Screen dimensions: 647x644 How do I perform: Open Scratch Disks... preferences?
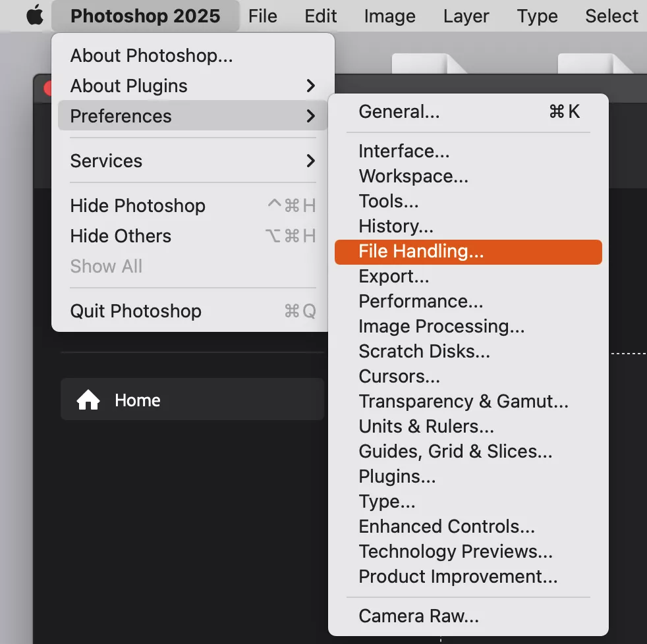tap(468, 351)
